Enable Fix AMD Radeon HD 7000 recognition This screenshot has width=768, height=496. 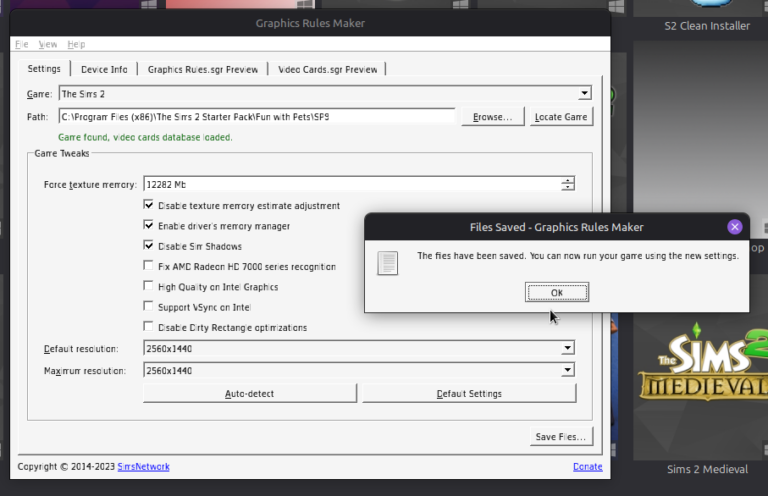148,265
